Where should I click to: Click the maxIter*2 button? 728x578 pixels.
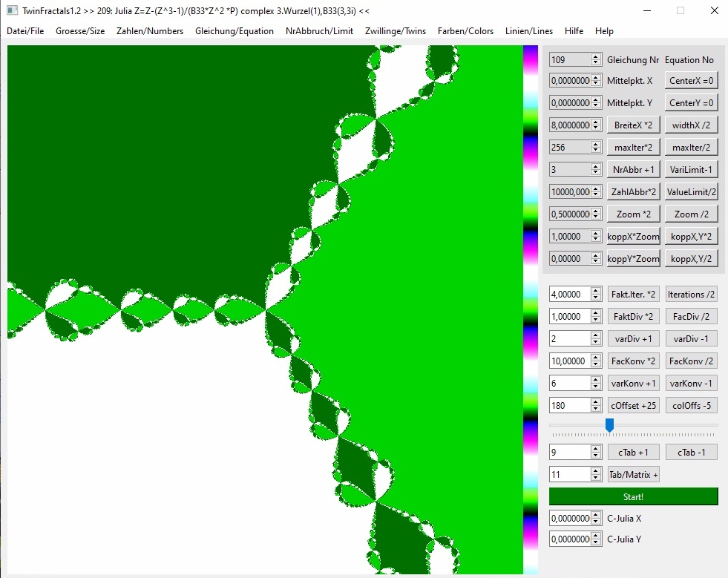tap(633, 147)
